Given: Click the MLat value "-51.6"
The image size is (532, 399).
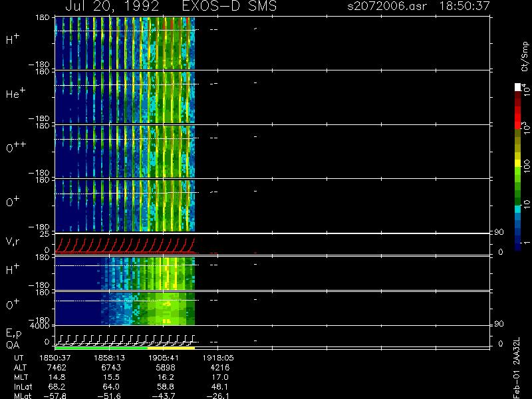Looking at the screenshot, I should tap(109, 396).
